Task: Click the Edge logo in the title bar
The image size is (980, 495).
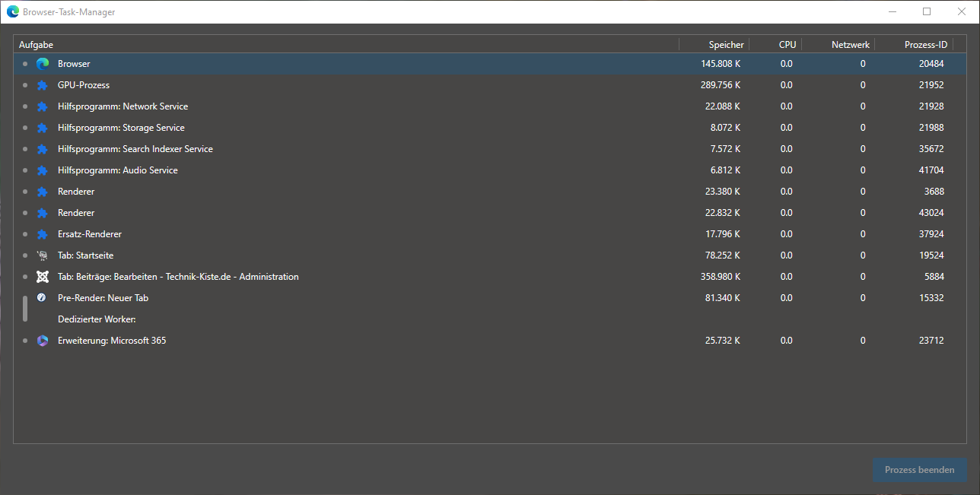Action: 12,12
